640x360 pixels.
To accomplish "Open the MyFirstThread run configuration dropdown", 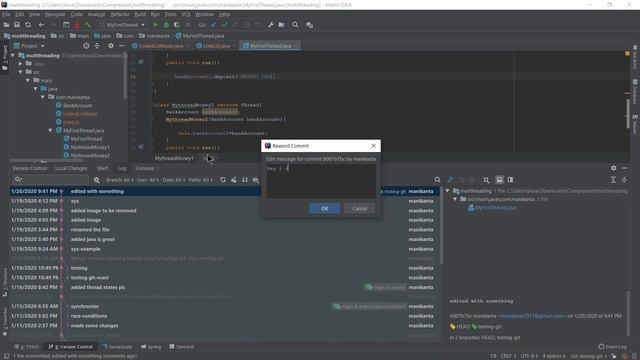I will [122, 25].
